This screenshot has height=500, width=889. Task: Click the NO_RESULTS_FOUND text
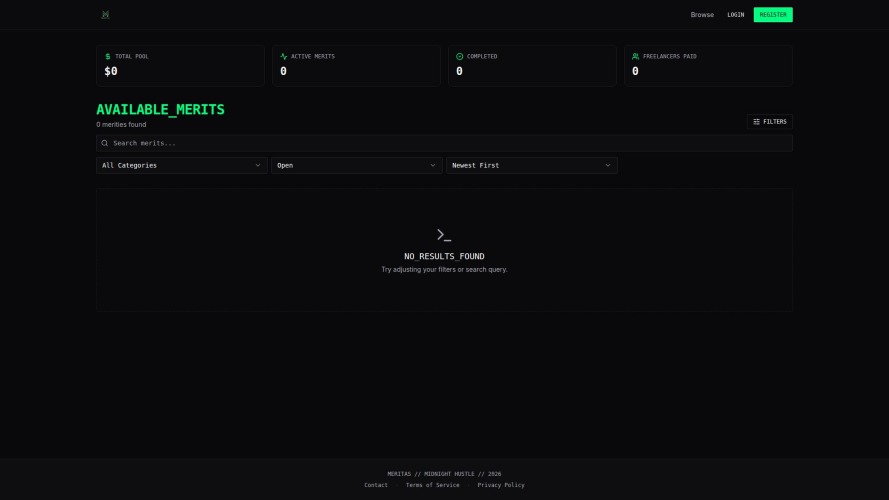pyautogui.click(x=444, y=256)
